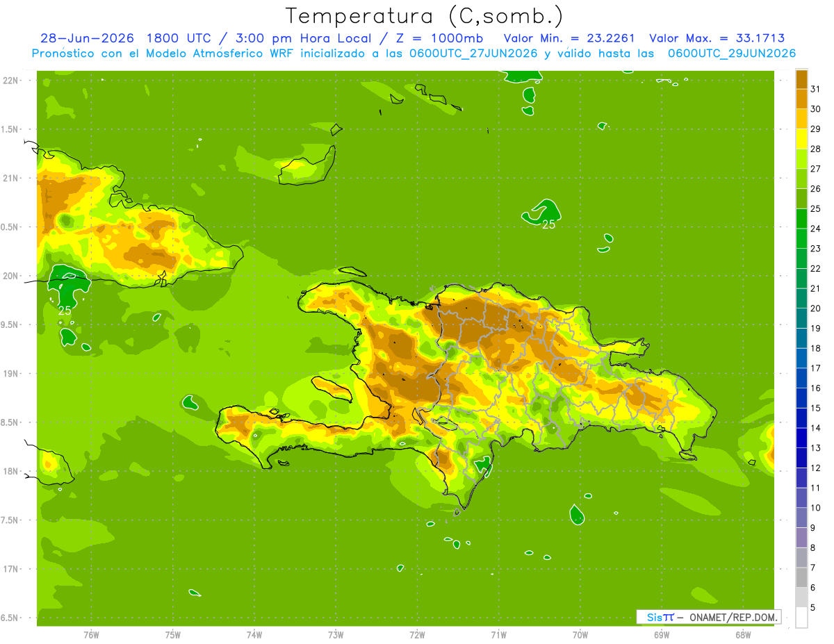This screenshot has height=644, width=834.
Task: Click the "72W" longitude axis label
Action: click(418, 635)
